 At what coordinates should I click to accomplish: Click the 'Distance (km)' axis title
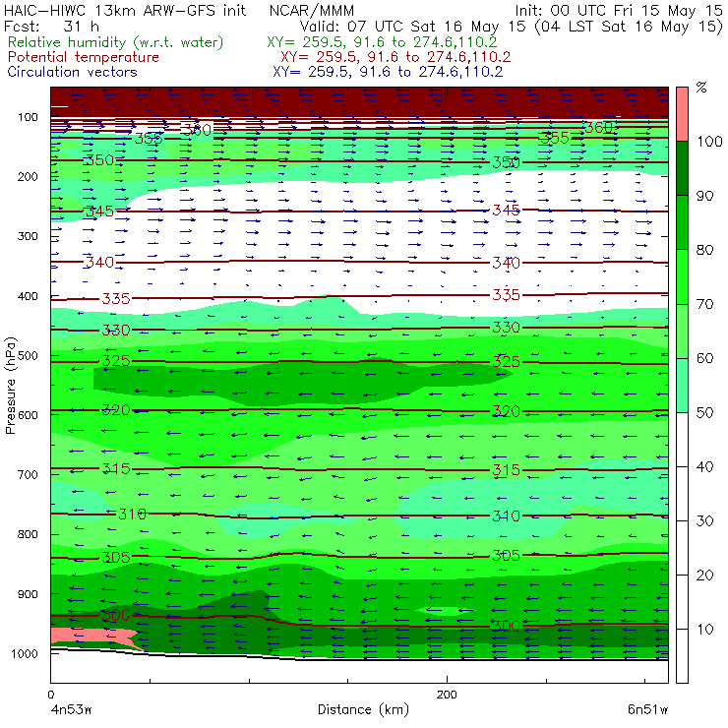[364, 709]
